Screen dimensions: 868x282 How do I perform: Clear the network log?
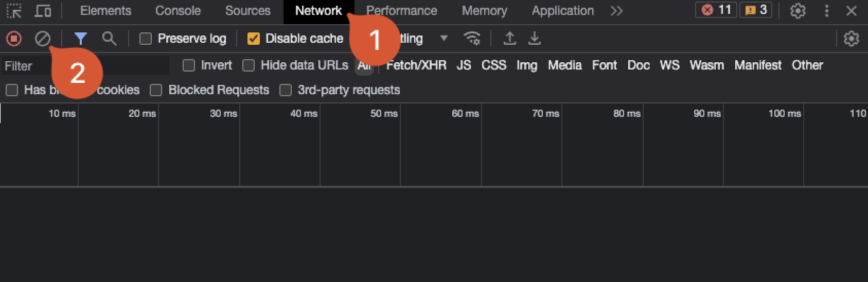(x=43, y=39)
